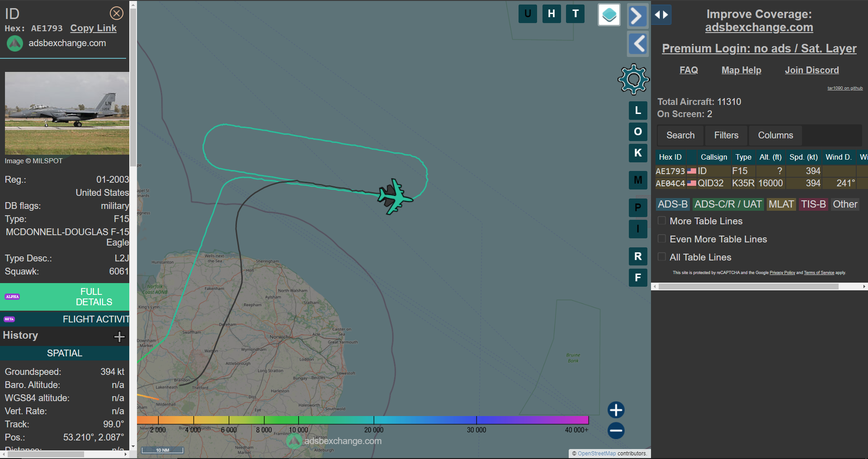Open adsbexchange.com coverage link
The image size is (868, 459).
[x=759, y=27]
